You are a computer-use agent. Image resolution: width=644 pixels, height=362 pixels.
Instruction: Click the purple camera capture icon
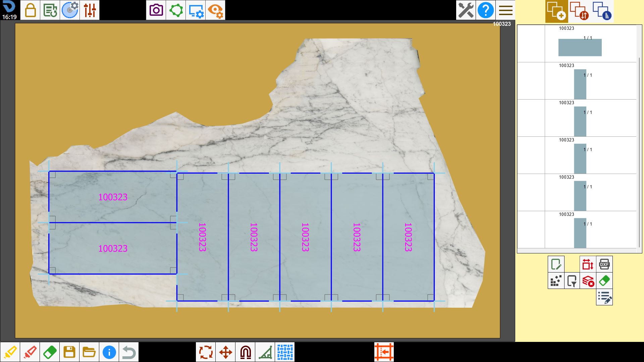pyautogui.click(x=156, y=10)
